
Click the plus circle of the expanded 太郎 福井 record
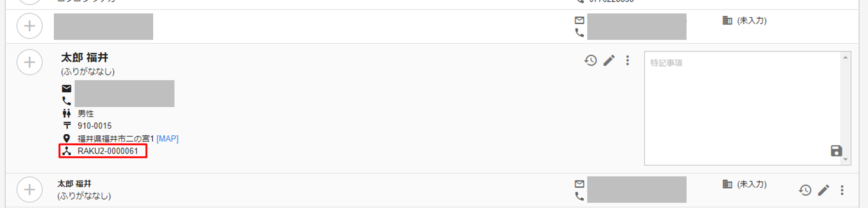[30, 62]
